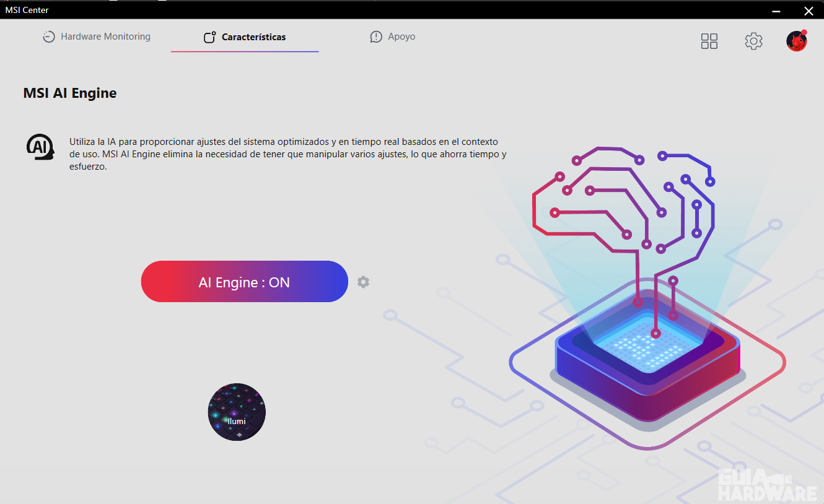This screenshot has height=504, width=824.
Task: Click the Apoyo speech bubble icon
Action: (376, 37)
